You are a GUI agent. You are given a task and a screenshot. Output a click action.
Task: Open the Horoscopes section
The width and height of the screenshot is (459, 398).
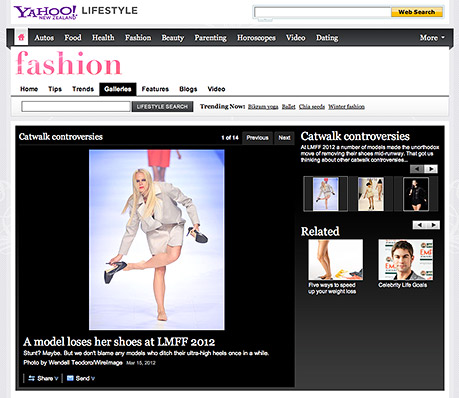tap(256, 38)
